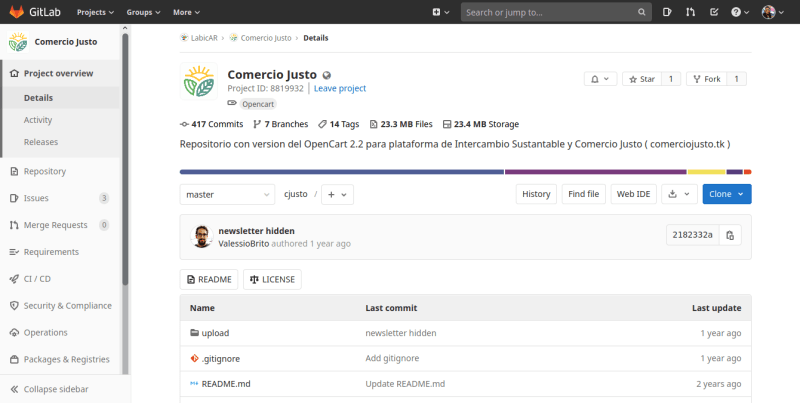Open the Projects menu
800x403 pixels.
95,12
